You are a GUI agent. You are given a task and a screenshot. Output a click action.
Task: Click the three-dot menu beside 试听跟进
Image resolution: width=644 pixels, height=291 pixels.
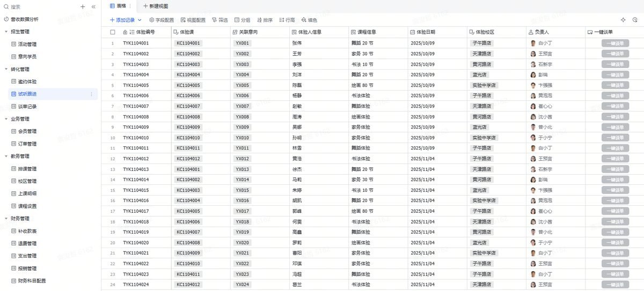pos(91,94)
